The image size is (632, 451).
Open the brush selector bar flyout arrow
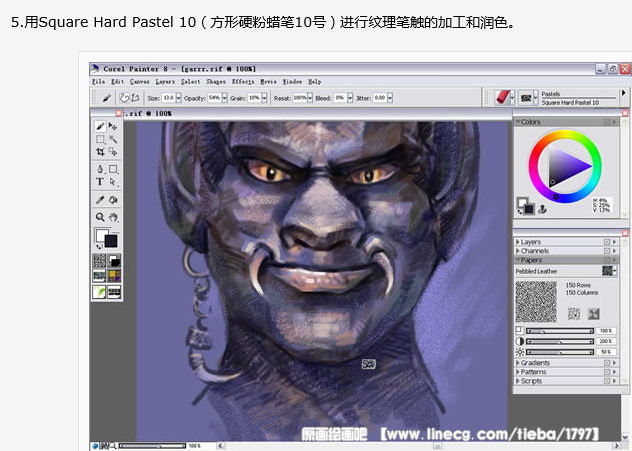pos(624,93)
